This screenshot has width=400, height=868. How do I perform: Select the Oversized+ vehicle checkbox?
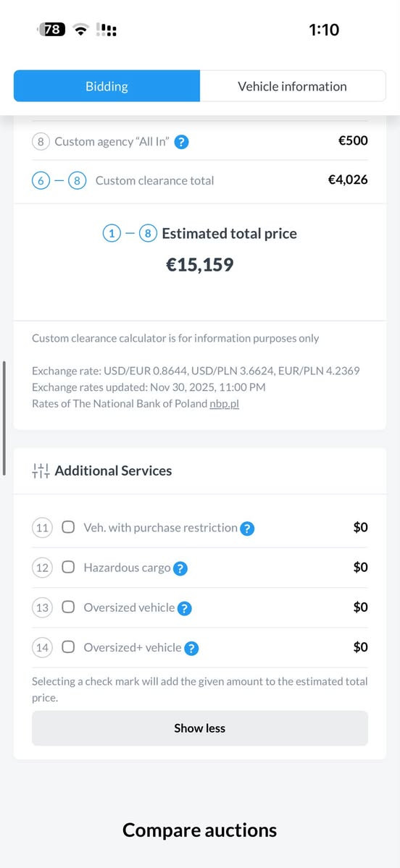point(68,646)
